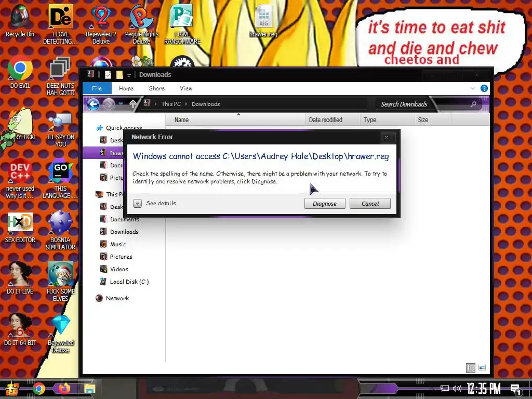Open the network icon in system tray
Viewport: 532px width, 399px height.
coord(444,389)
